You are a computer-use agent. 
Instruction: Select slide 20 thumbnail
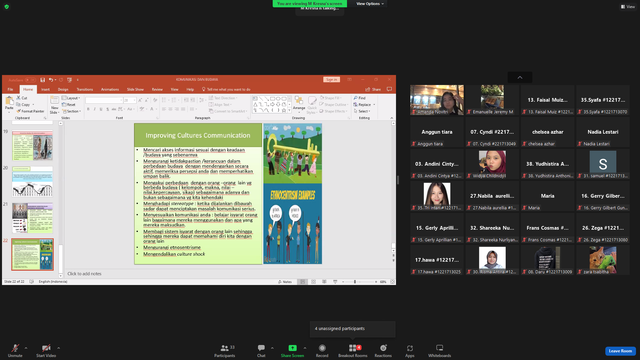click(x=32, y=182)
